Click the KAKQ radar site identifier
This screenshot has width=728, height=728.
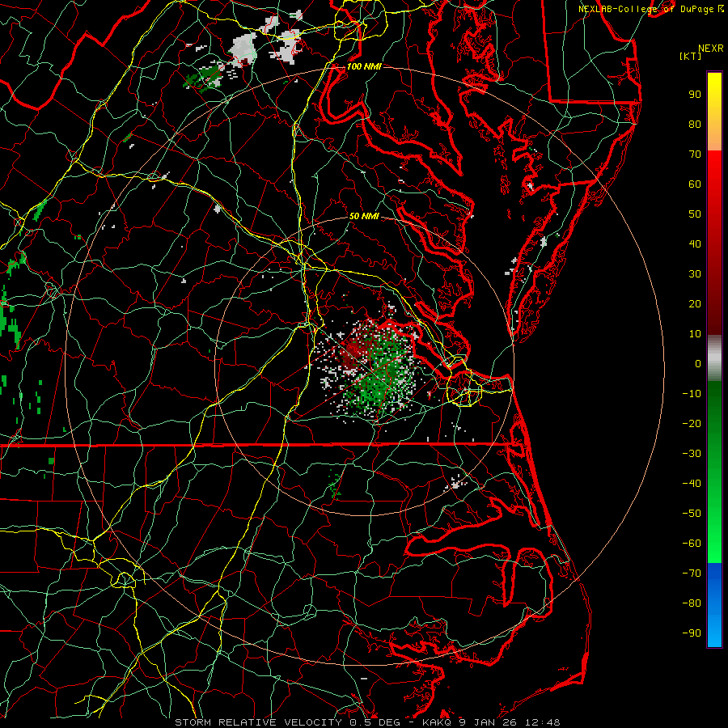coord(437,722)
